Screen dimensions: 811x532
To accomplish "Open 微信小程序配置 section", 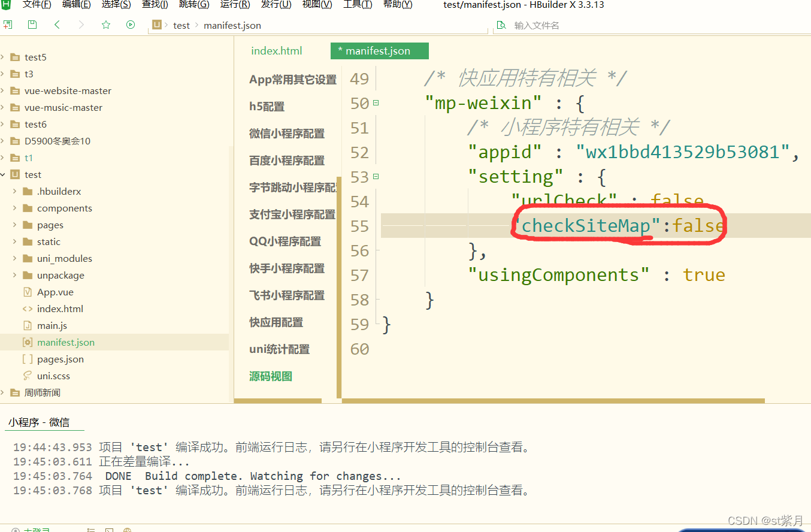I will coord(287,134).
